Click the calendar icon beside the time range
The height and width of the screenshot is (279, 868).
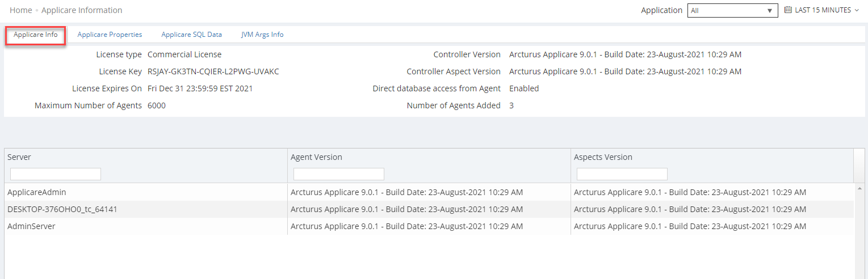[x=788, y=10]
